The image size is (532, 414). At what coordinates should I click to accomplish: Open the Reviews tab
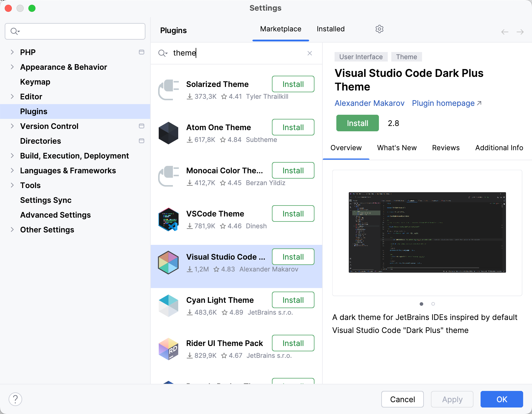coord(446,148)
